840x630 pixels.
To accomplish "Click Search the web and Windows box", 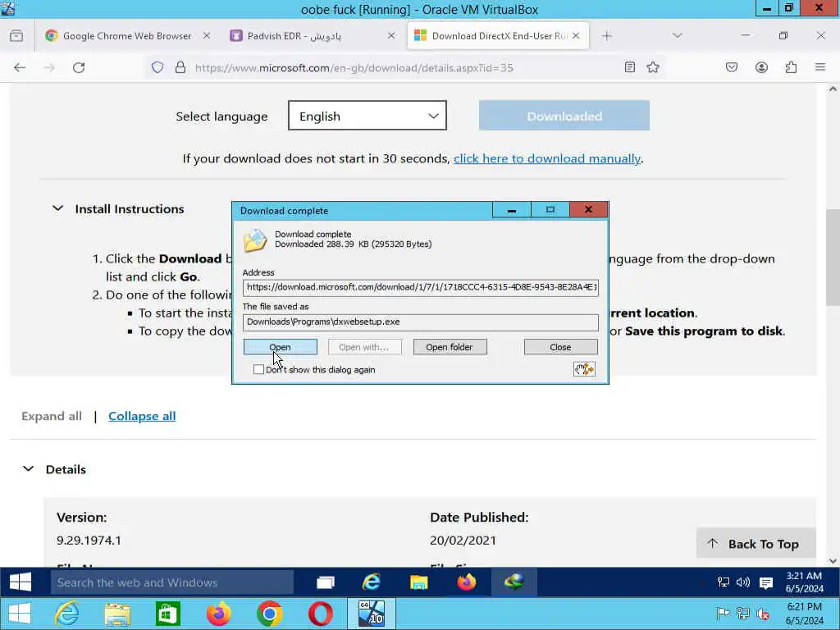I will coord(172,582).
